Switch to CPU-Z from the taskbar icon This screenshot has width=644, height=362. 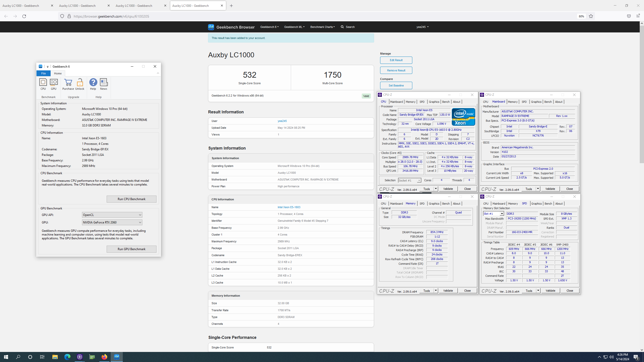point(80,357)
